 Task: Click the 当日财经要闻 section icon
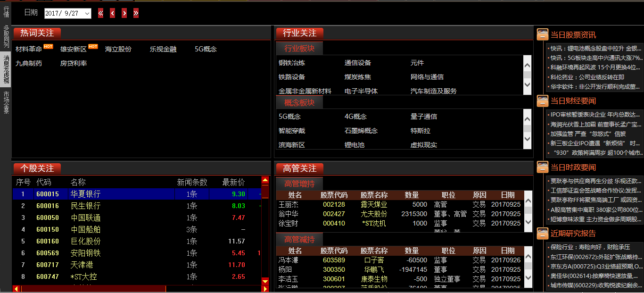point(543,101)
